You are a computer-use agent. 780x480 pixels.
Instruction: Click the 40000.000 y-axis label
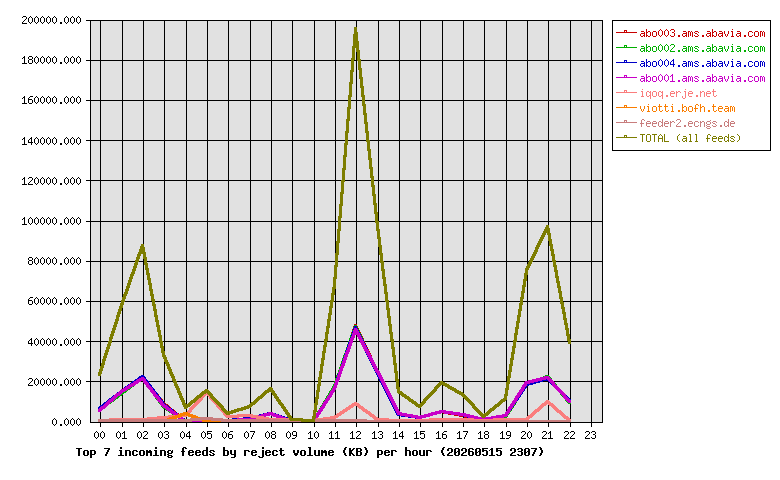coord(54,342)
